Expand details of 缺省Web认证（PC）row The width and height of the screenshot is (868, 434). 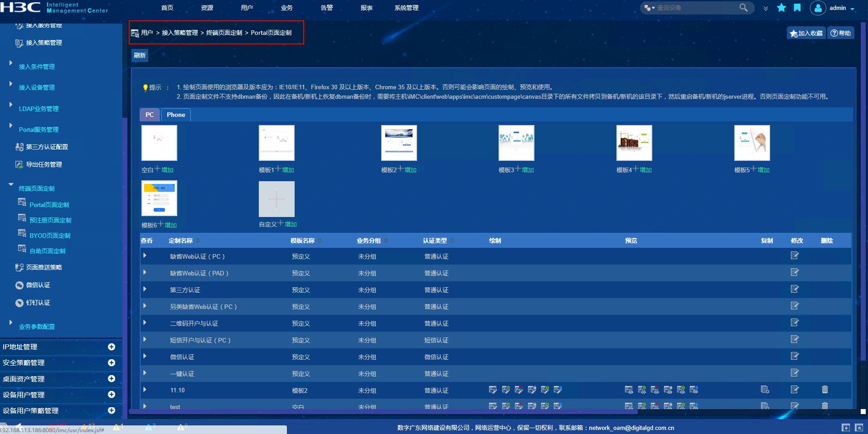(x=145, y=256)
